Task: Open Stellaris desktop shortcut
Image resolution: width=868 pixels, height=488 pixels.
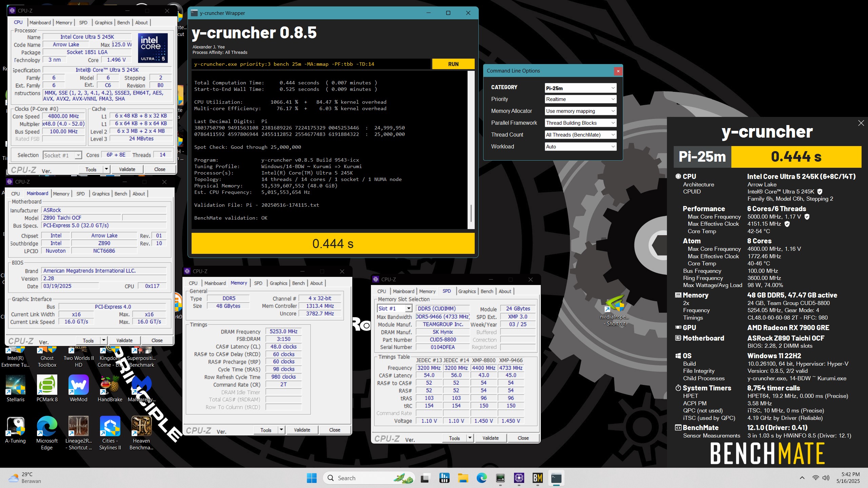Action: point(16,388)
